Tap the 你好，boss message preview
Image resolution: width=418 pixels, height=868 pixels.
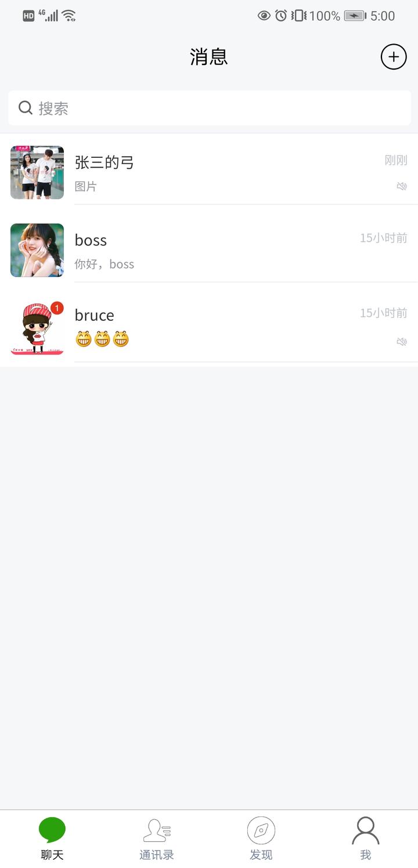pyautogui.click(x=105, y=264)
